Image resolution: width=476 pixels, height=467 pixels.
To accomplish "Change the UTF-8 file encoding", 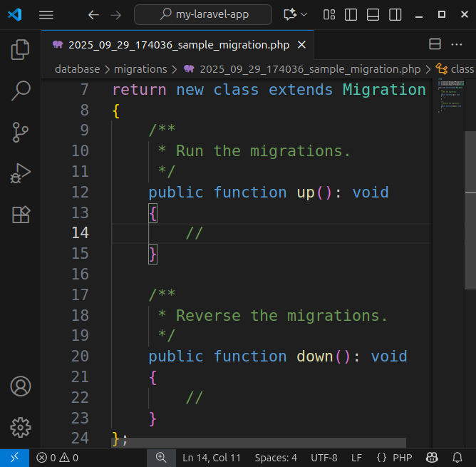I will point(324,458).
